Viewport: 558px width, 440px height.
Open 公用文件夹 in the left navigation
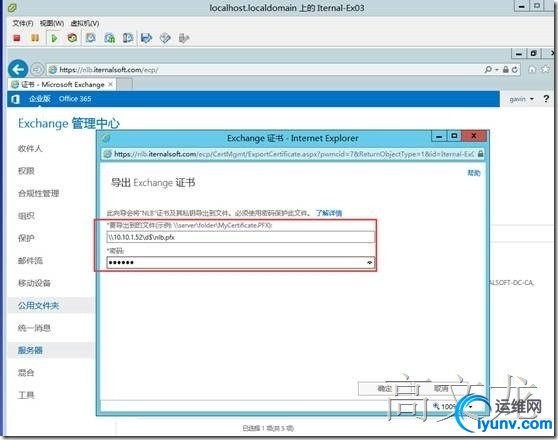pos(38,305)
